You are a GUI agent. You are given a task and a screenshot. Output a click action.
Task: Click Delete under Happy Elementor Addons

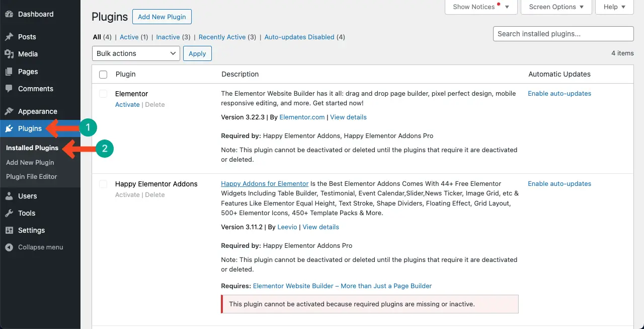click(x=155, y=194)
